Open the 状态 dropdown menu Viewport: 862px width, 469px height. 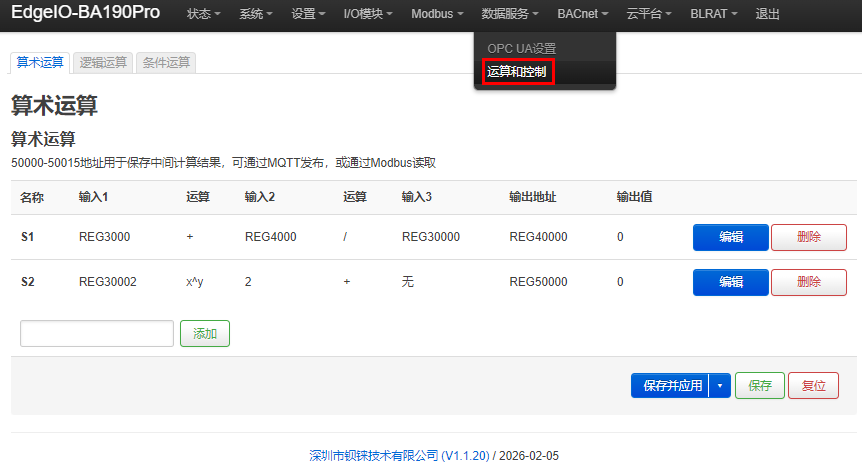tap(203, 14)
